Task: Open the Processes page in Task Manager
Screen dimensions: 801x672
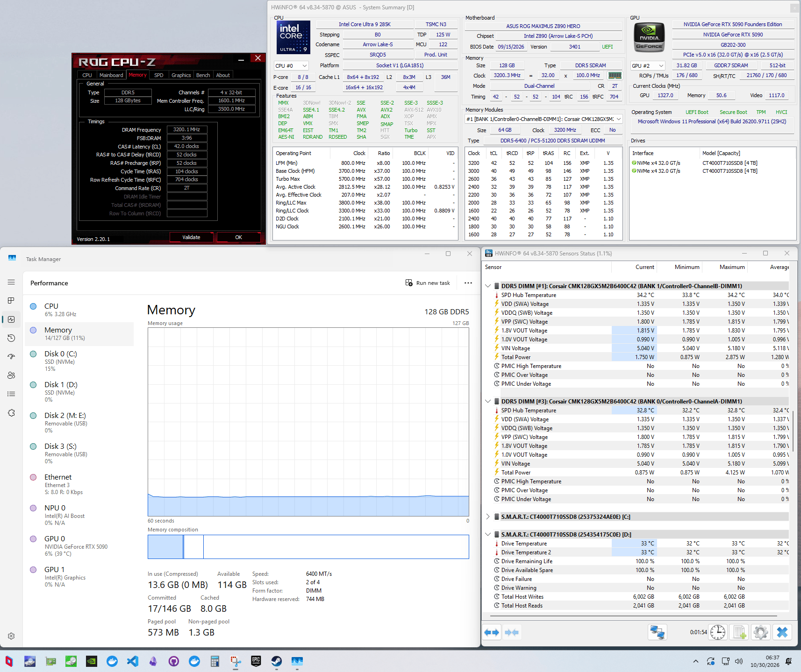Action: (x=11, y=301)
